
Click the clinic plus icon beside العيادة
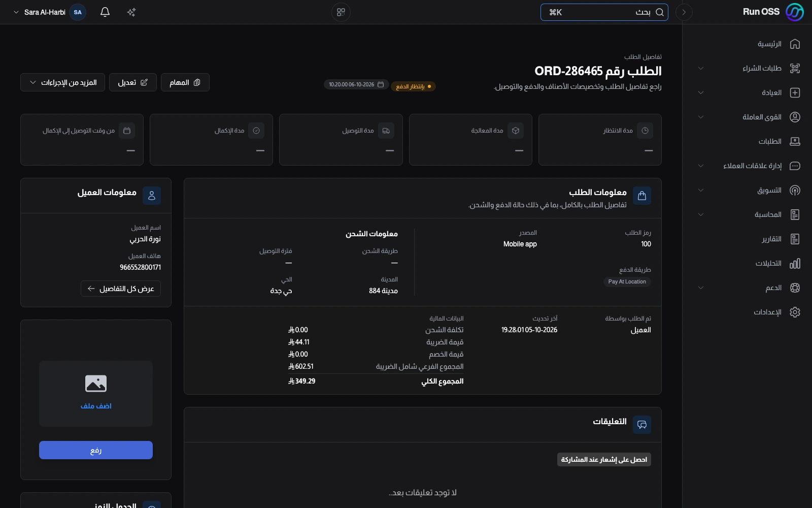(795, 92)
